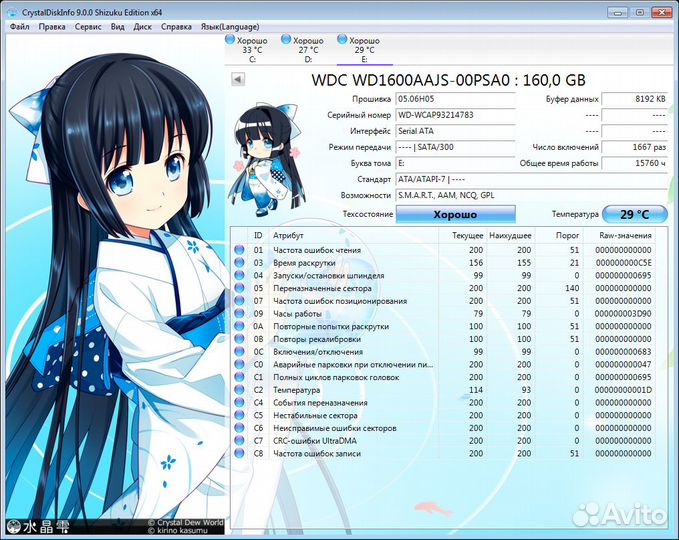Viewport: 679px width, 540px height.
Task: Click the ATA/ATAPI-7 standard field
Action: tap(531, 179)
